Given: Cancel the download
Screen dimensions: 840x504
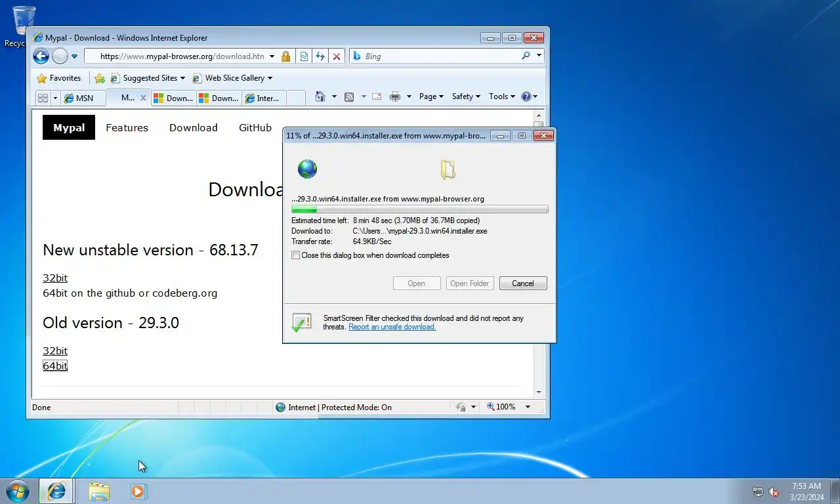Looking at the screenshot, I should (x=523, y=283).
